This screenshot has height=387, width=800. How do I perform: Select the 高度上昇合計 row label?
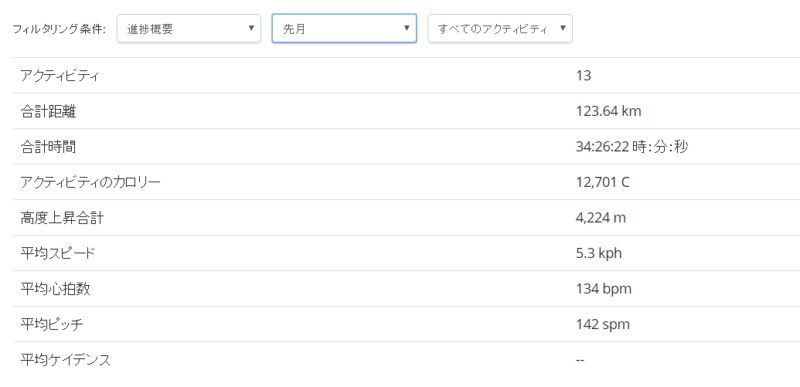[62, 218]
